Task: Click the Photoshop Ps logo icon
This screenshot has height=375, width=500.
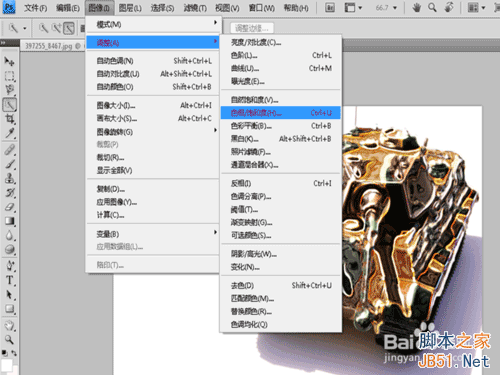Action: pyautogui.click(x=9, y=7)
